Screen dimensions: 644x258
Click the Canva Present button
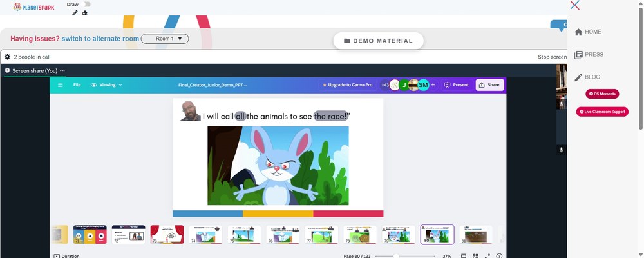[457, 85]
